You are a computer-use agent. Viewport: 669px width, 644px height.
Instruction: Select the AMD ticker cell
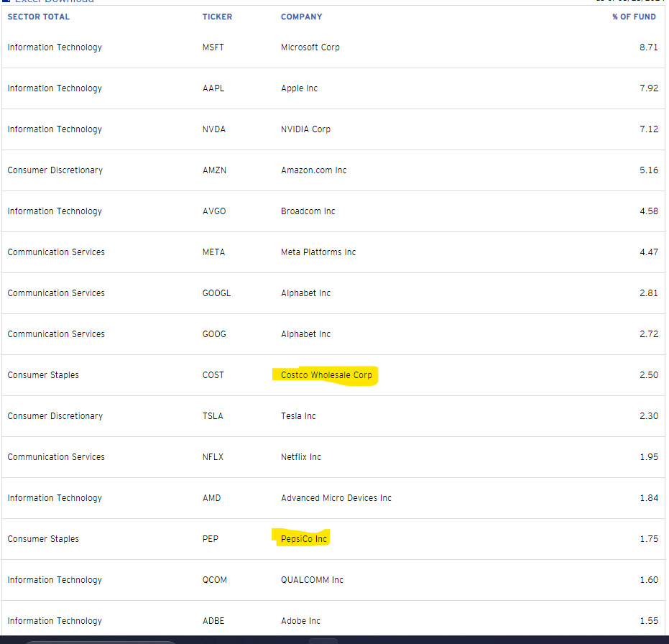[x=211, y=498]
